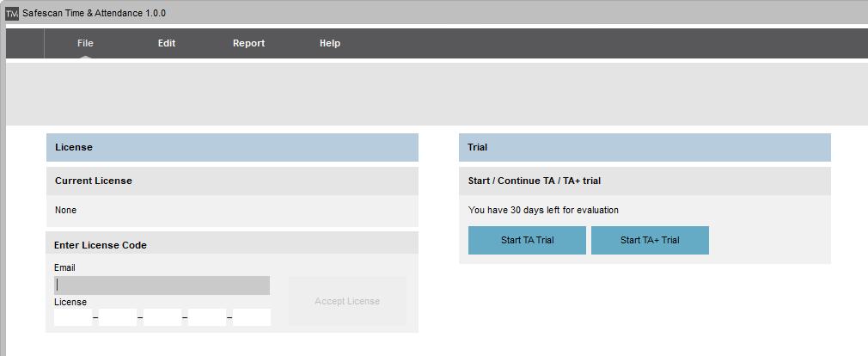Click the Enter License Code heading
Image resolution: width=868 pixels, height=356 pixels.
pos(101,245)
